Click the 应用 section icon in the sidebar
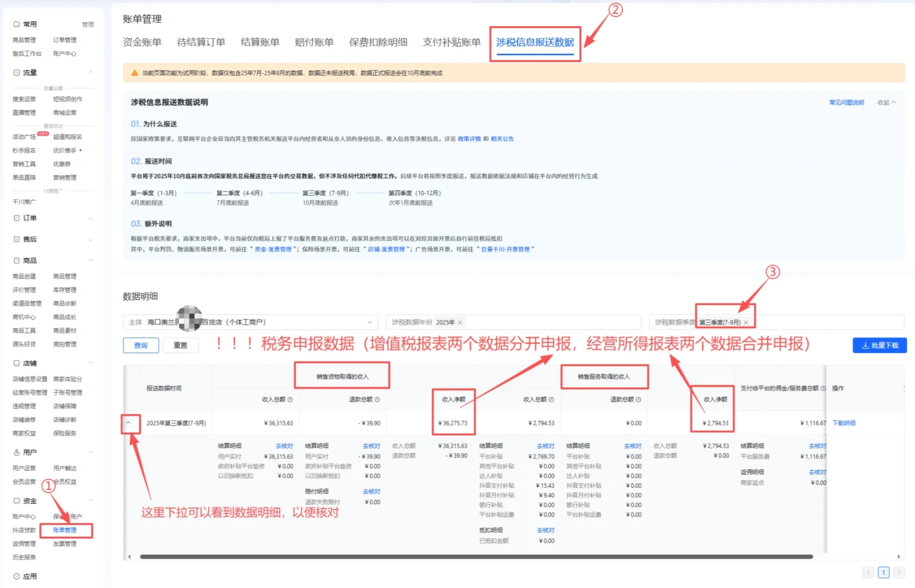 click(16, 575)
